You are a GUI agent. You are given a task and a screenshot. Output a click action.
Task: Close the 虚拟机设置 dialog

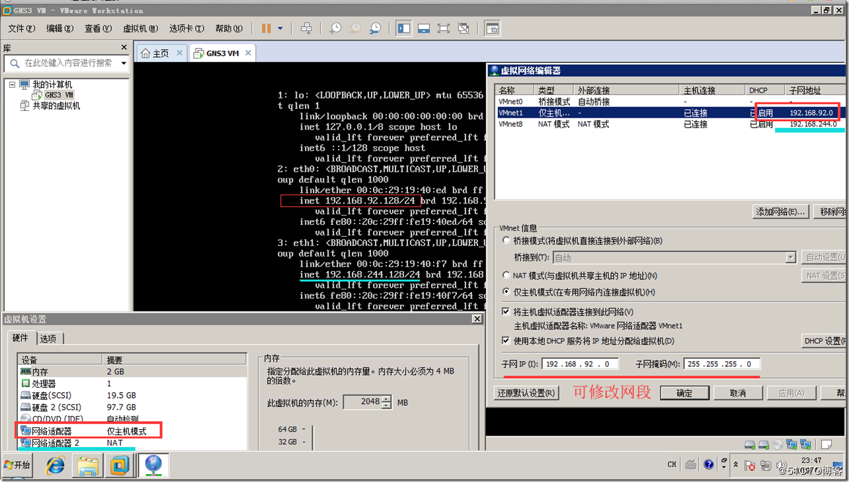click(x=476, y=318)
